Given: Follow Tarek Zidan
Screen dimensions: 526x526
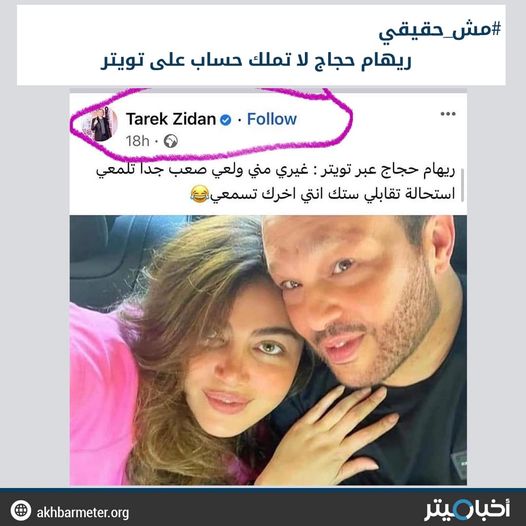Looking at the screenshot, I should point(272,119).
